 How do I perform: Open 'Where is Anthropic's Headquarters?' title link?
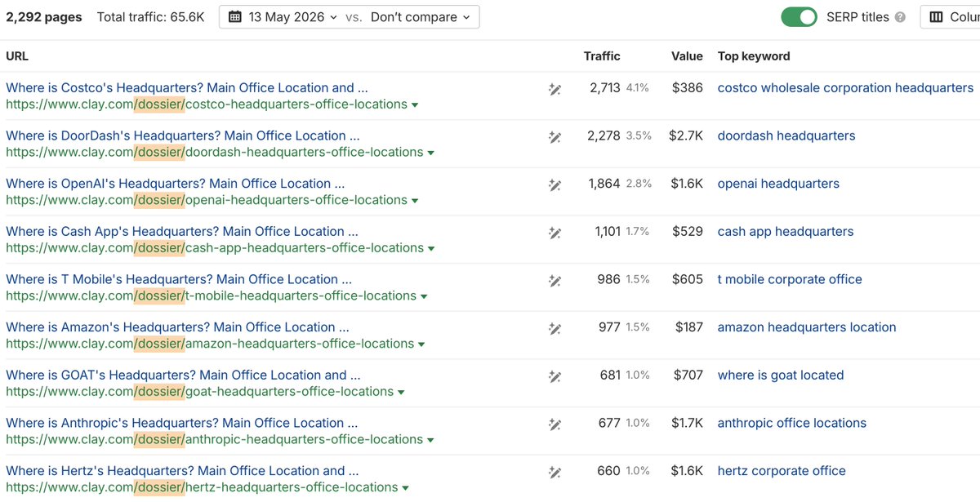coord(182,423)
